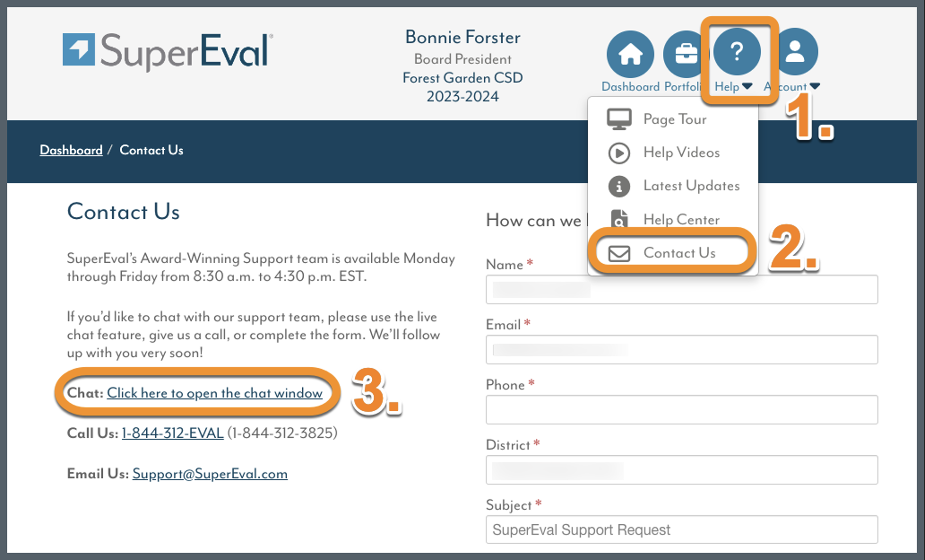Open the Portfolio briefcase icon
The height and width of the screenshot is (560, 925).
pyautogui.click(x=686, y=54)
